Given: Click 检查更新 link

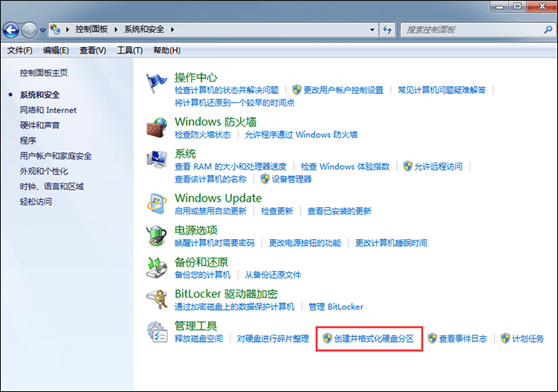Looking at the screenshot, I should point(277,211).
